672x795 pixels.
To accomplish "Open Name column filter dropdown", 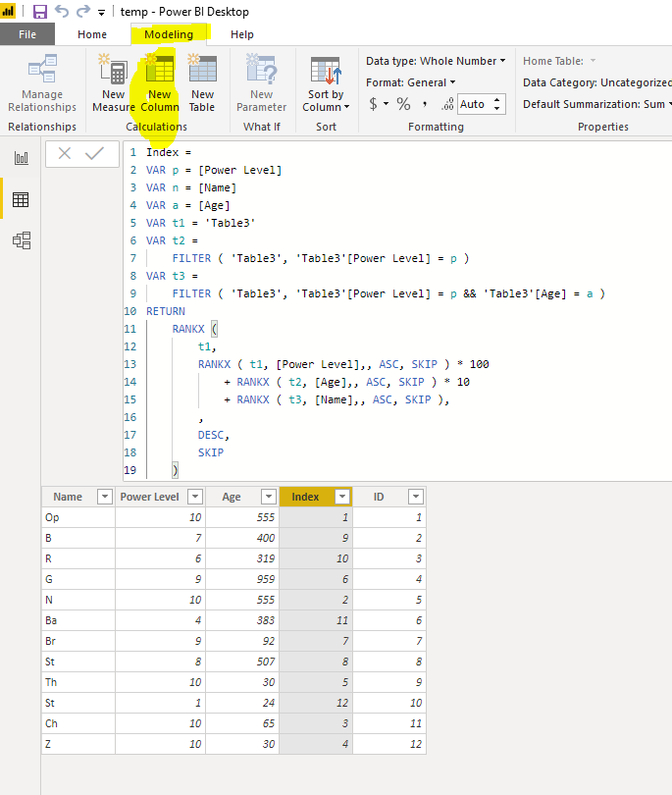I will (104, 497).
